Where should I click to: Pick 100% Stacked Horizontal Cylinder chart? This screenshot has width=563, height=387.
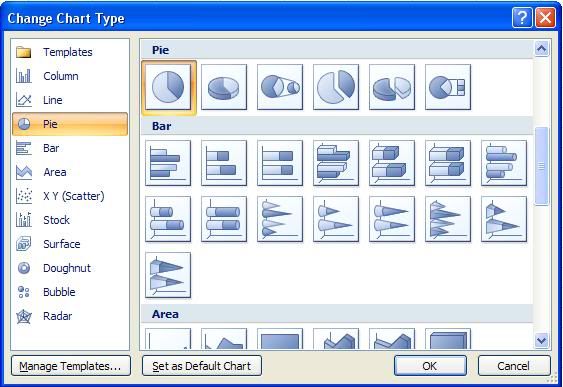click(224, 219)
